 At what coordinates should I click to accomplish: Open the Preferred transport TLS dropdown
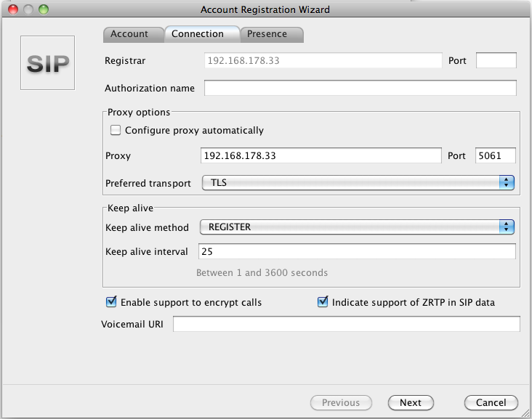358,183
